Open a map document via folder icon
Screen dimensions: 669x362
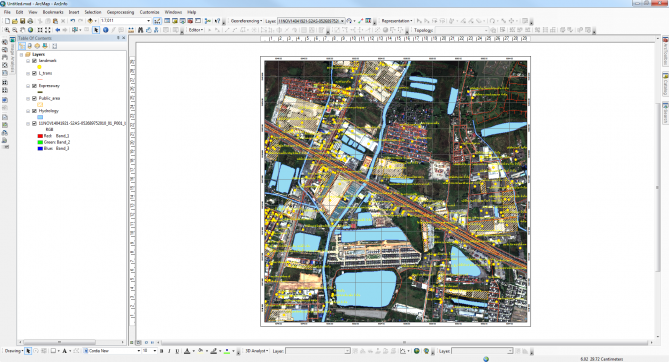[15, 21]
